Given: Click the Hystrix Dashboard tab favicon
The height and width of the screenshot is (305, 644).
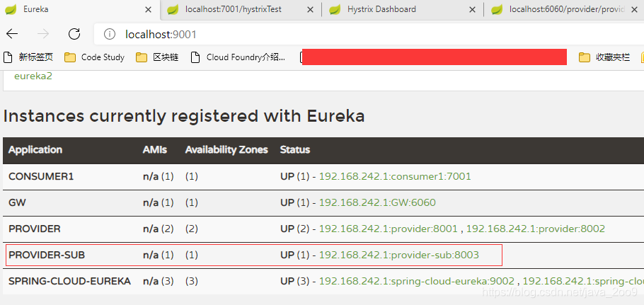Looking at the screenshot, I should [x=335, y=9].
